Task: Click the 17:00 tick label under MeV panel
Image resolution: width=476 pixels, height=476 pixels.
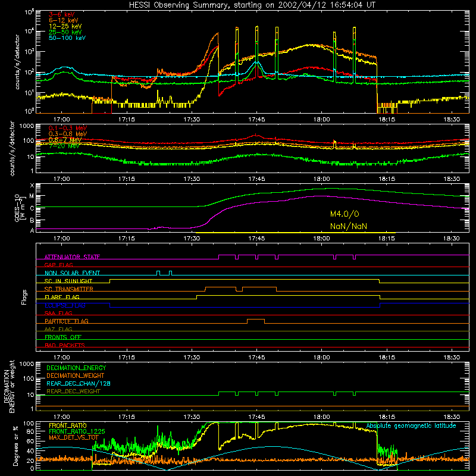Action: [x=62, y=179]
